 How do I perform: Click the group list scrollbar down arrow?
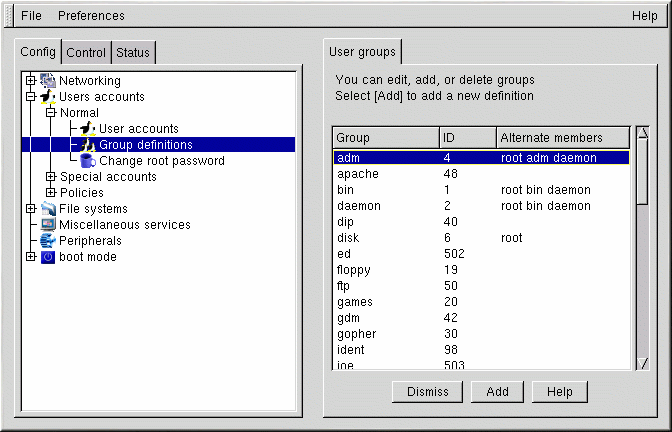point(642,364)
